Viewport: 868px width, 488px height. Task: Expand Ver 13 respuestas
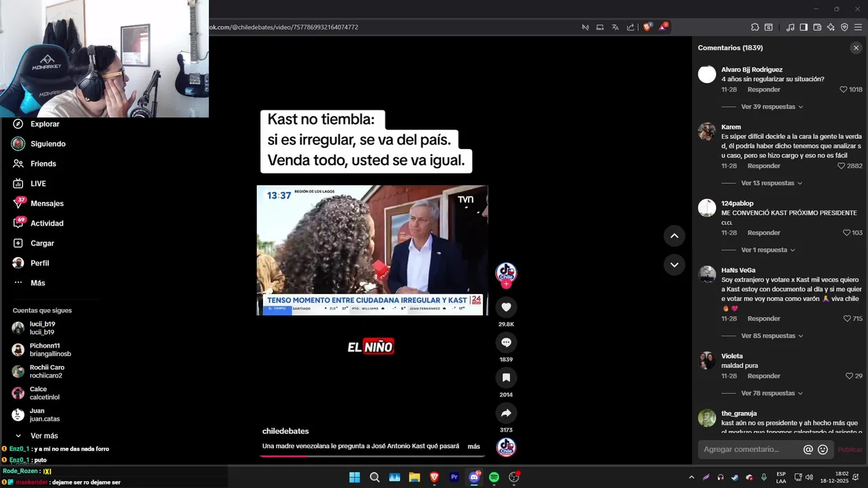click(x=772, y=183)
